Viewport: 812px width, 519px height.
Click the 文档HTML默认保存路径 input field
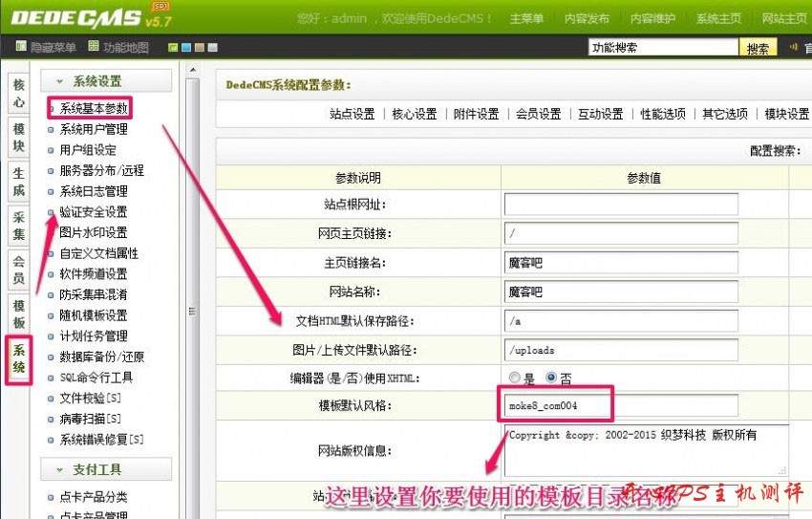[621, 320]
